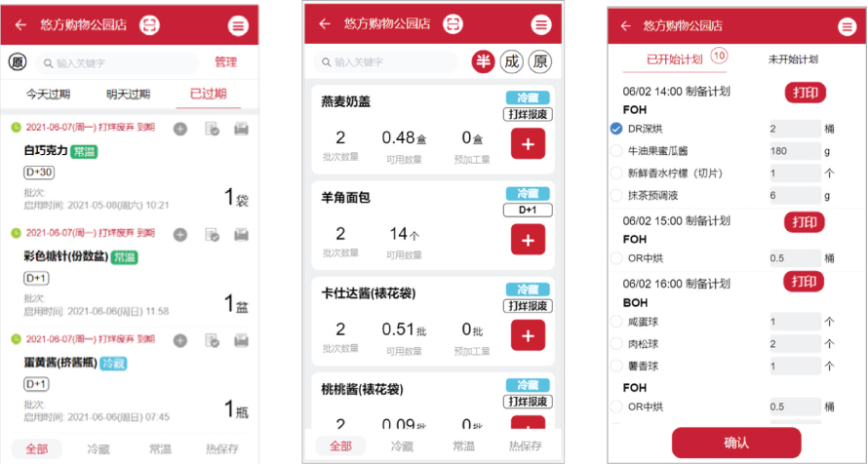The width and height of the screenshot is (868, 464).
Task: Print the 06/02 15:00 制备计划
Action: tap(805, 222)
